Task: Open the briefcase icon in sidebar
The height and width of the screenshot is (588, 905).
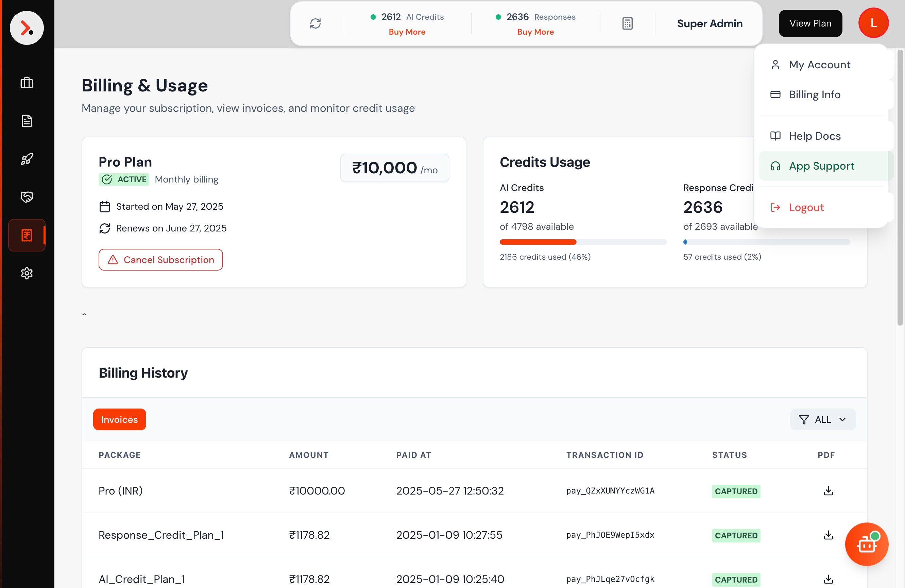Action: click(27, 83)
